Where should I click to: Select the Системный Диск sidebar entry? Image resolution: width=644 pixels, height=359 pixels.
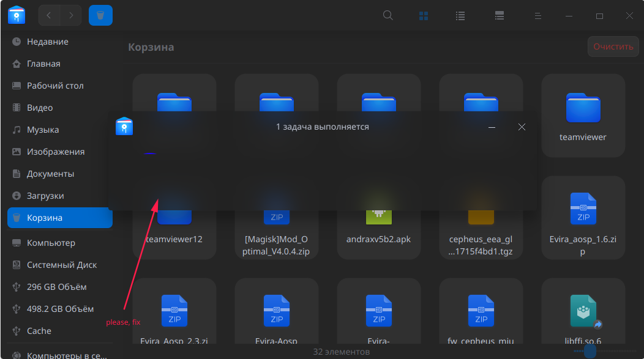tap(59, 265)
